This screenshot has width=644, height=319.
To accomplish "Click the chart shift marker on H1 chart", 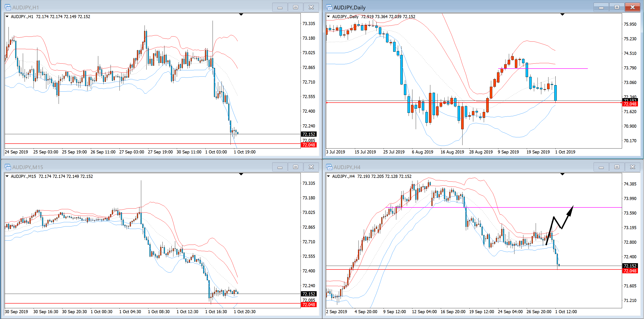I will pos(241,15).
